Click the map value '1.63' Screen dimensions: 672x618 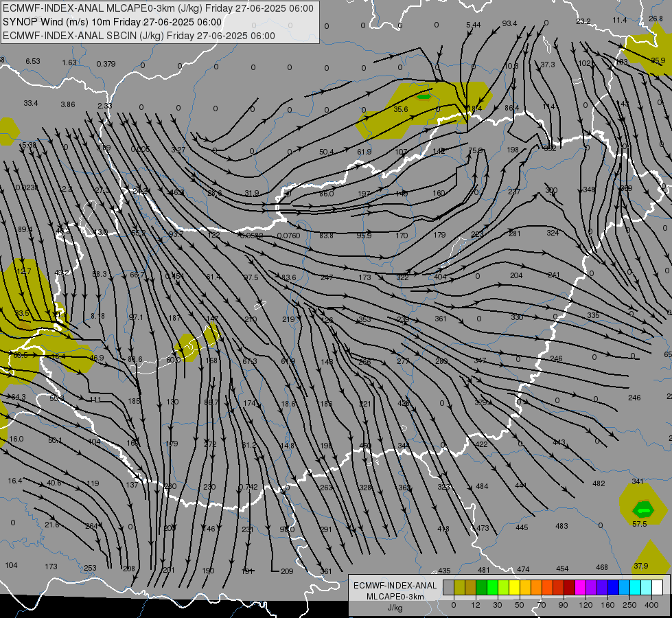(x=69, y=62)
